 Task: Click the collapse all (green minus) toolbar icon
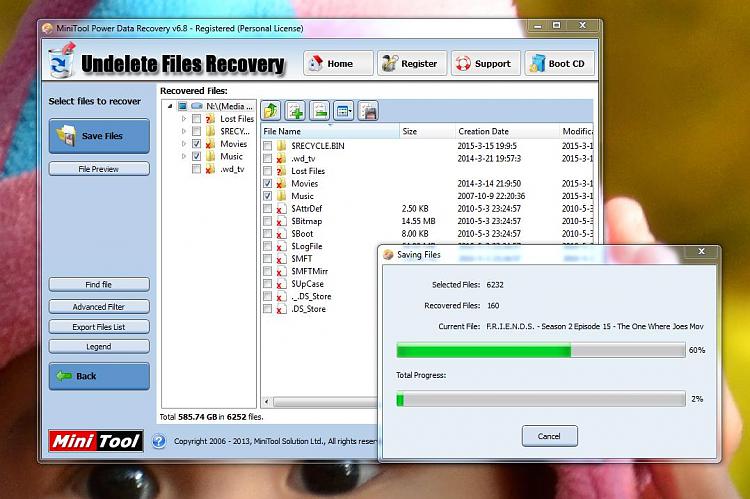319,111
